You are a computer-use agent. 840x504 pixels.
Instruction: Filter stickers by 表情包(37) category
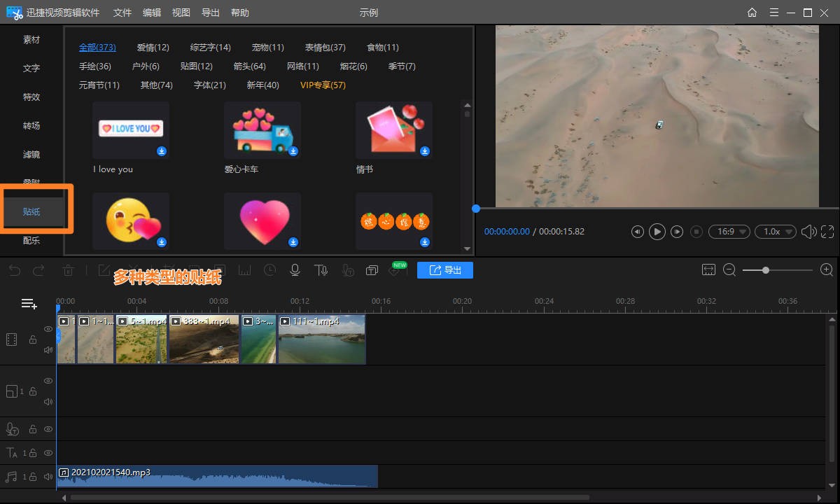point(325,48)
